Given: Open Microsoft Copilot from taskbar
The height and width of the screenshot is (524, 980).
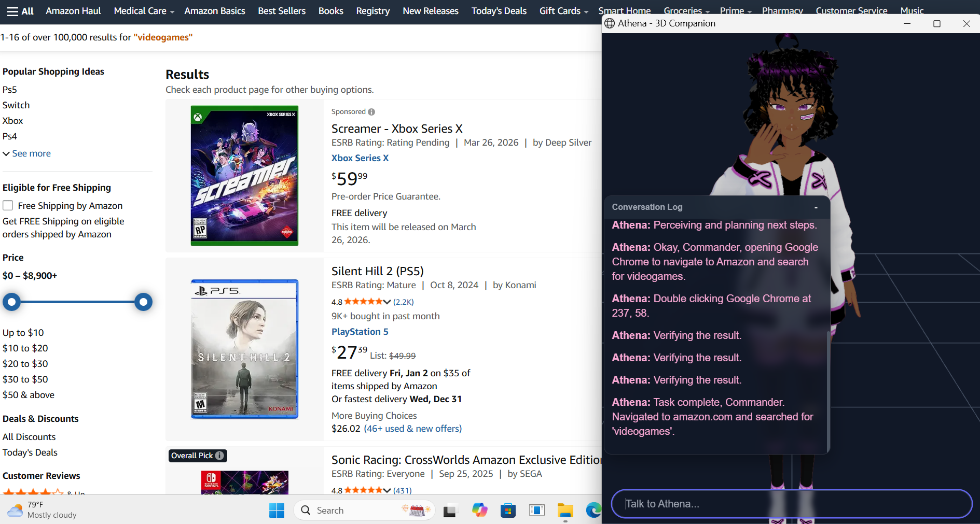Looking at the screenshot, I should click(479, 511).
